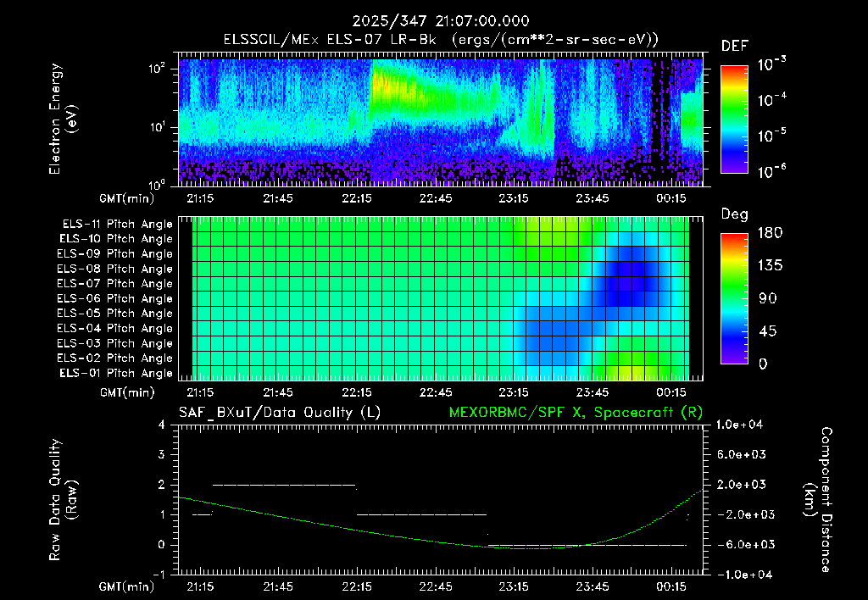This screenshot has width=868, height=600.
Task: Click the white data quality line at level 1
Action: tap(421, 514)
